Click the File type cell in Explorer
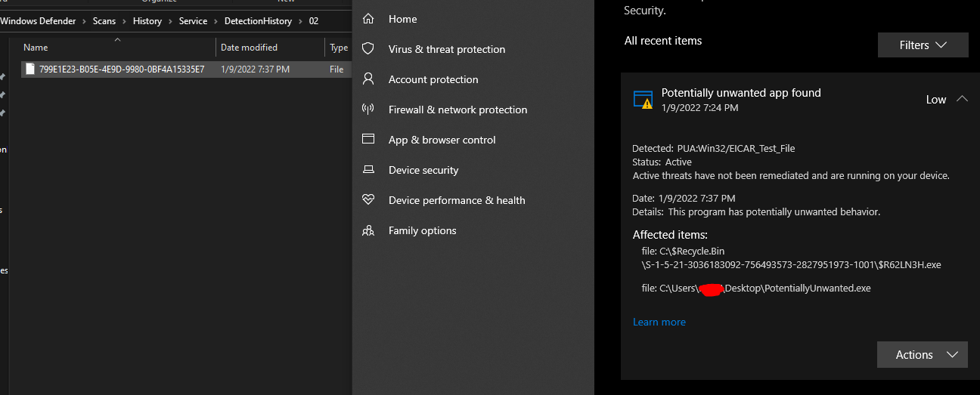Viewport: 980px width, 395px height. click(336, 69)
